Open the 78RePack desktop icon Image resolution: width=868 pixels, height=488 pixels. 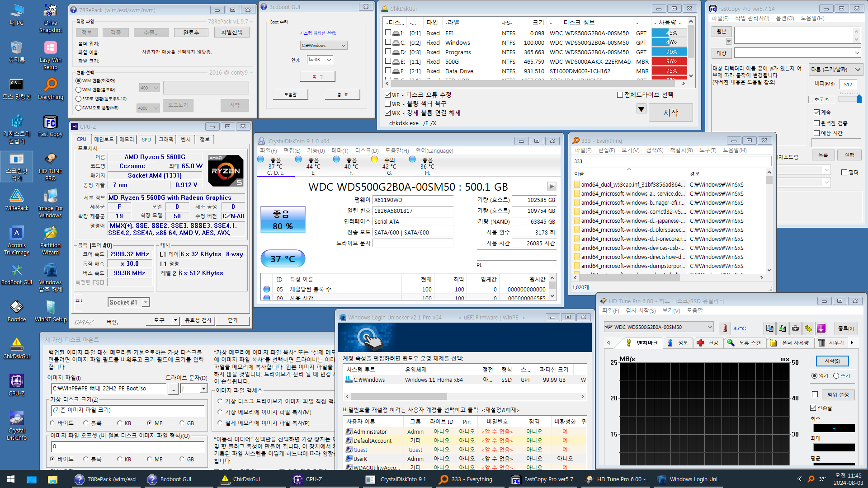[17, 200]
